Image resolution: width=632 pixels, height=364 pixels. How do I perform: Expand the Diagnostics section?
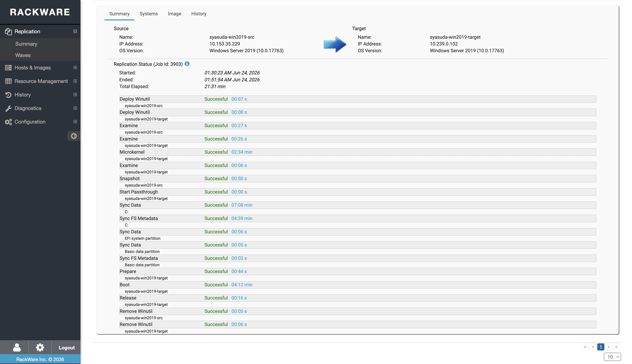pyautogui.click(x=75, y=108)
